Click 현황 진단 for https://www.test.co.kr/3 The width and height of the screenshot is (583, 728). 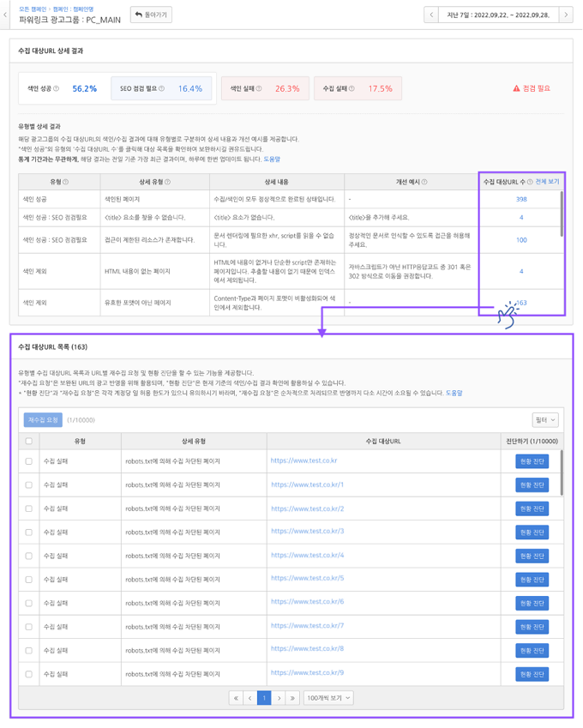(x=532, y=532)
